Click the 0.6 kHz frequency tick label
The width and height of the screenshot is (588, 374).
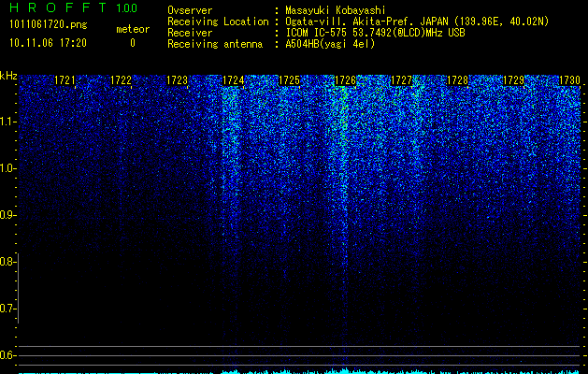[x=7, y=355]
